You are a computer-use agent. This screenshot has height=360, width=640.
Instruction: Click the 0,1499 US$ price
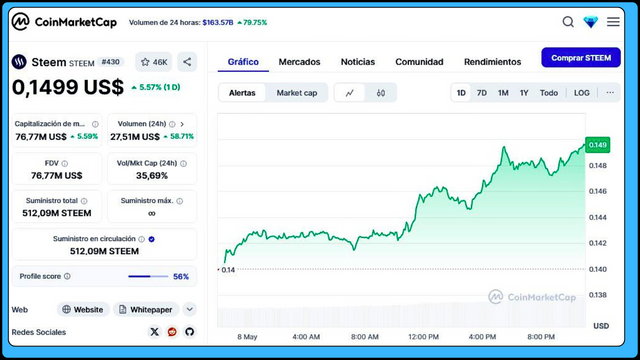pyautogui.click(x=68, y=87)
